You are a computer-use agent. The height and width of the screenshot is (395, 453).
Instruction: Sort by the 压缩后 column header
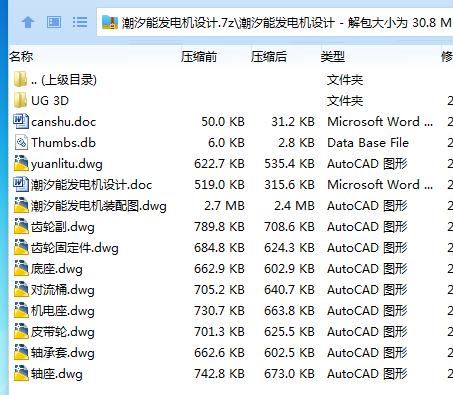(286, 57)
